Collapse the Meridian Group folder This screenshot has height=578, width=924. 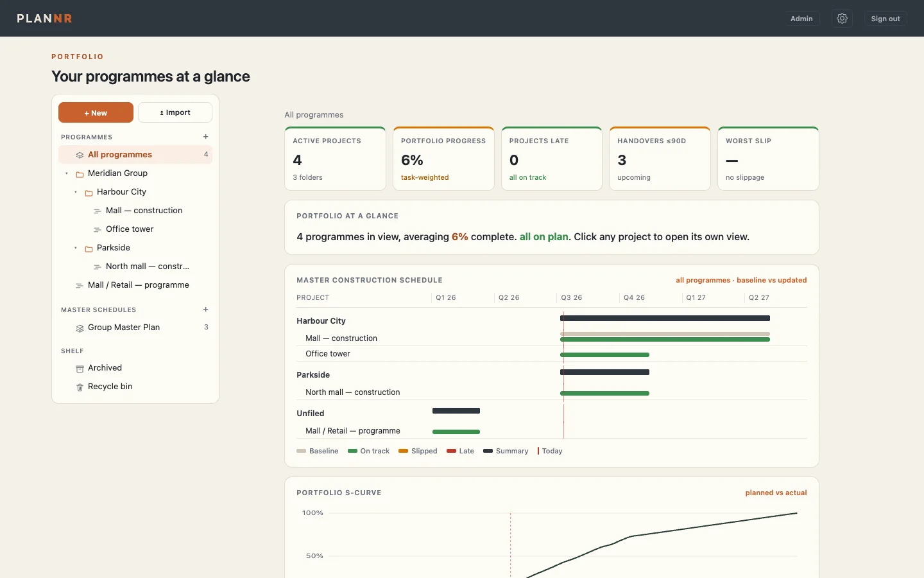point(67,173)
